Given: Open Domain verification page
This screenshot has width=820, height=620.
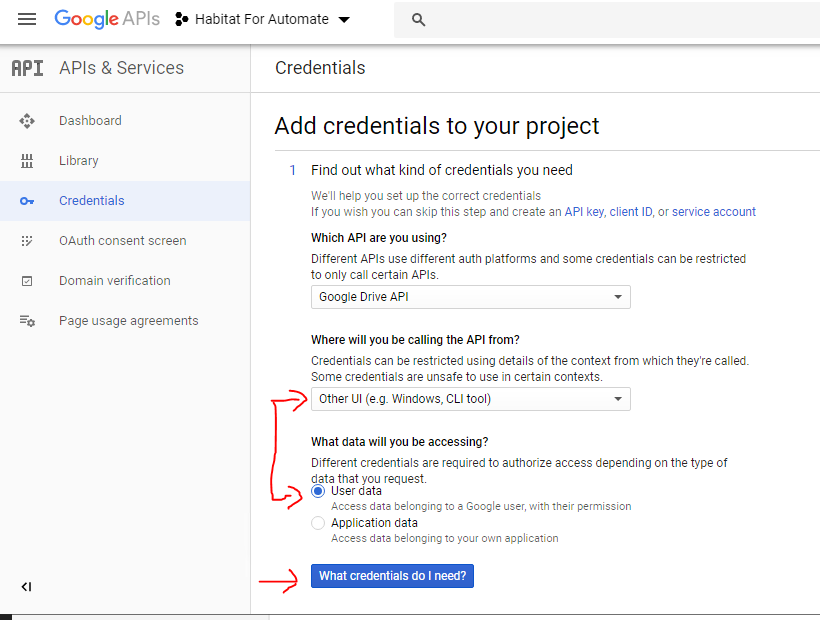Looking at the screenshot, I should pyautogui.click(x=125, y=281).
